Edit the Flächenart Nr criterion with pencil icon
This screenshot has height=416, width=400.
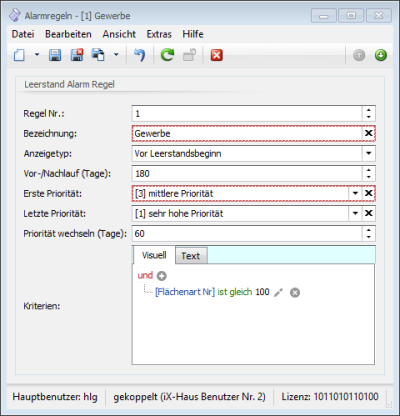pos(278,293)
